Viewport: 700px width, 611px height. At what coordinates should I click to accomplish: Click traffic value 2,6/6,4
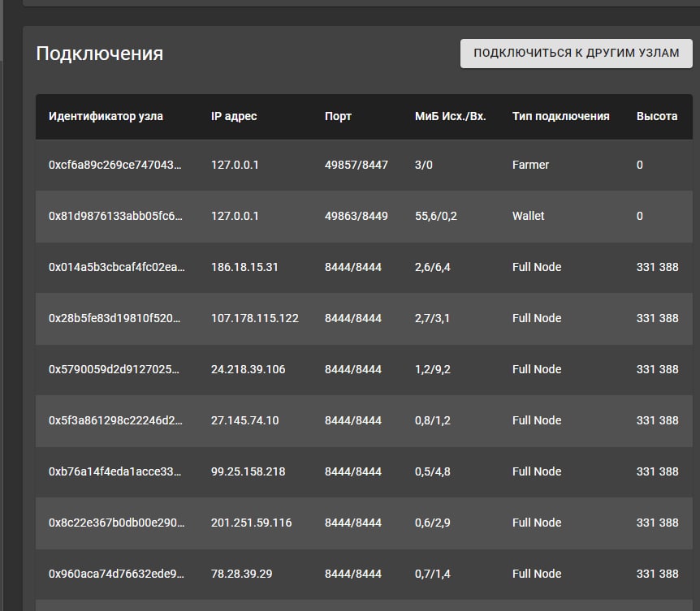click(433, 268)
